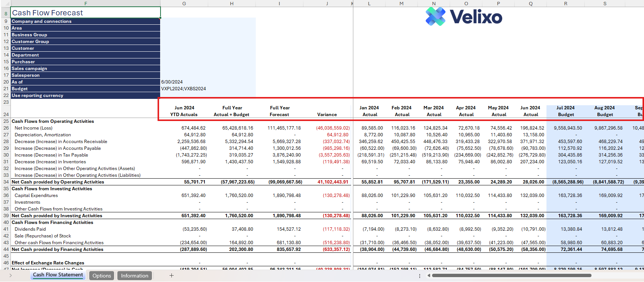Click the sheet tab scroll right arrow
The image size is (644, 282).
(x=11, y=276)
